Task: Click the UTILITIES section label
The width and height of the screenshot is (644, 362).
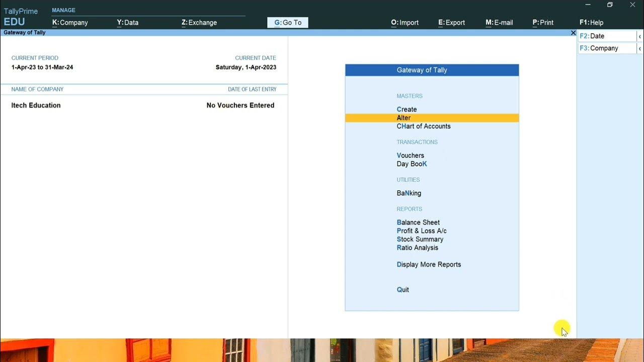Action: [408, 179]
